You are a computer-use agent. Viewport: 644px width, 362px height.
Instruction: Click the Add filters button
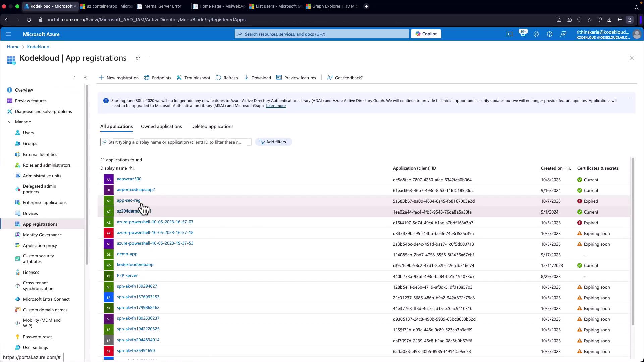click(x=273, y=142)
